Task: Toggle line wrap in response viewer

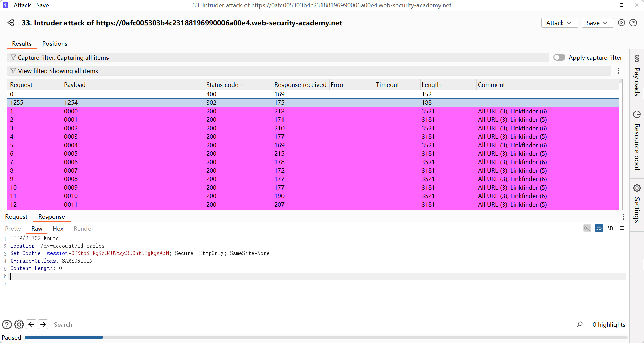Action: click(599, 228)
